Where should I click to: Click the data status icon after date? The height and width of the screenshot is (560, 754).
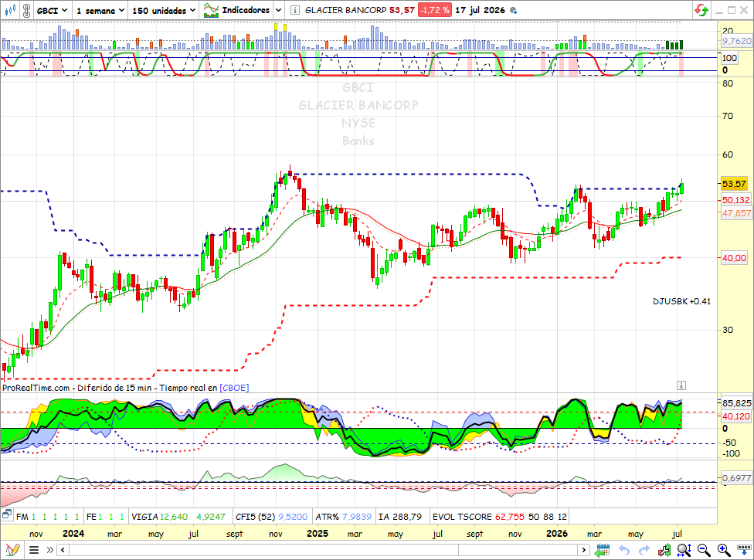(x=513, y=10)
